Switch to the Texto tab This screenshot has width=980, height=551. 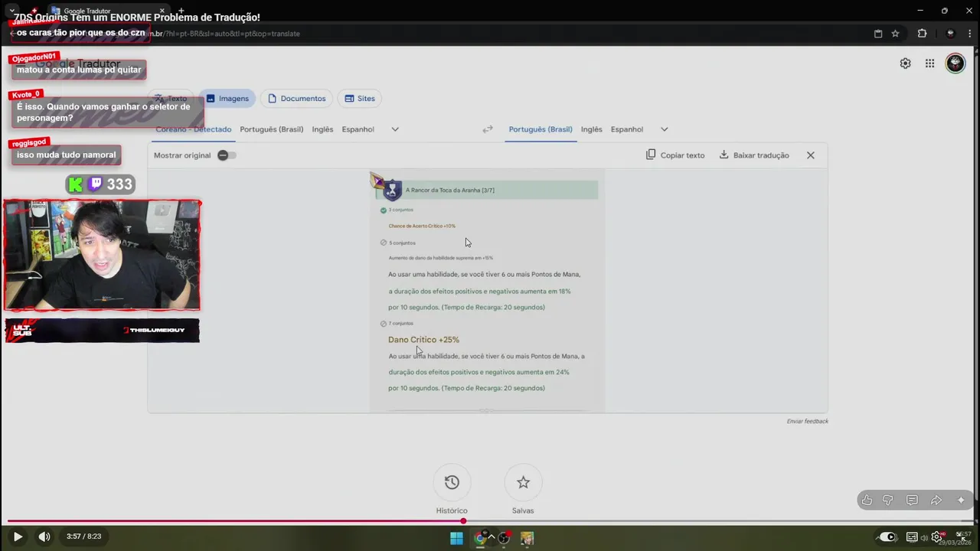(x=171, y=98)
